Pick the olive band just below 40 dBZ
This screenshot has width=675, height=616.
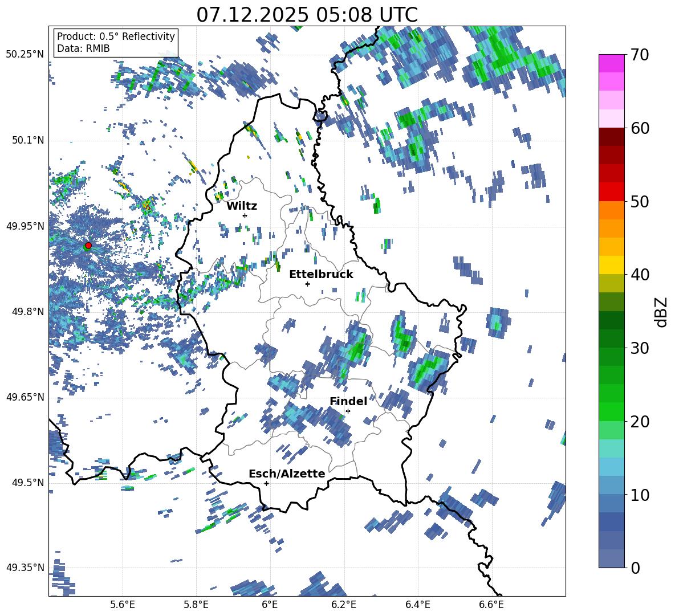pyautogui.click(x=611, y=283)
